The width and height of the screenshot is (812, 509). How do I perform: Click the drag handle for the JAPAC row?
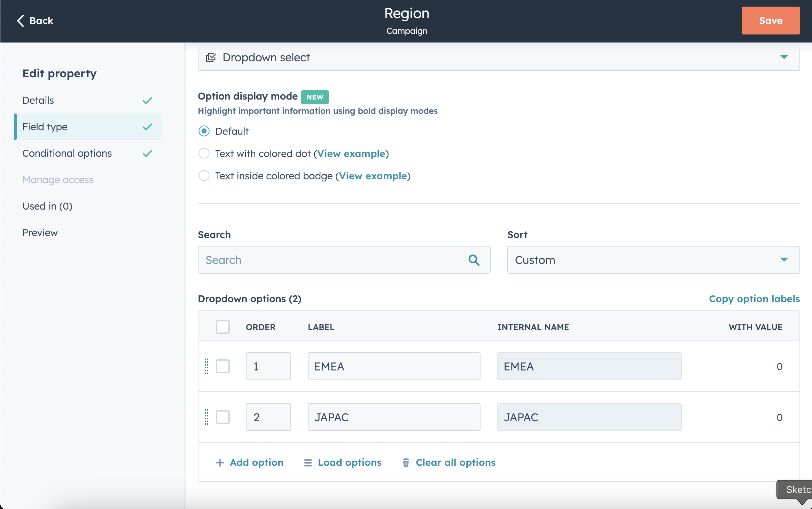point(206,417)
